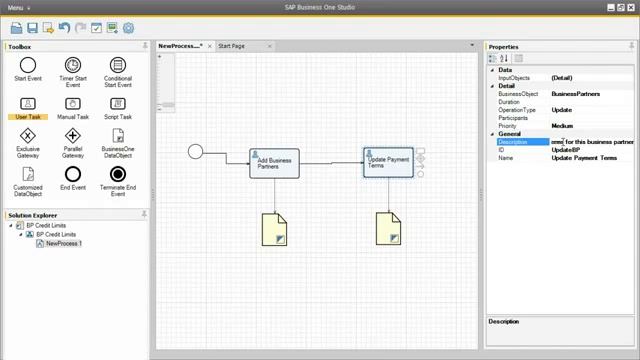The image size is (640, 360).
Task: Close the Start Page tab
Action: click(x=269, y=47)
